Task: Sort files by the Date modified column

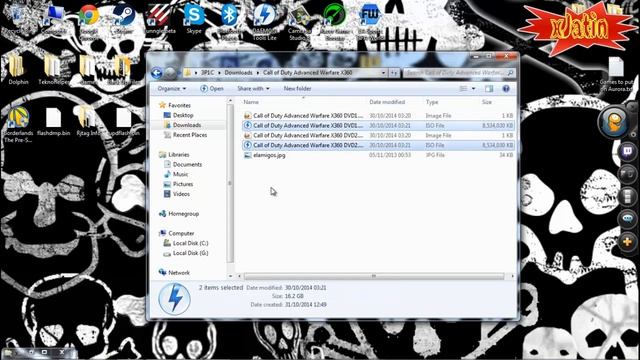Action: [x=395, y=102]
